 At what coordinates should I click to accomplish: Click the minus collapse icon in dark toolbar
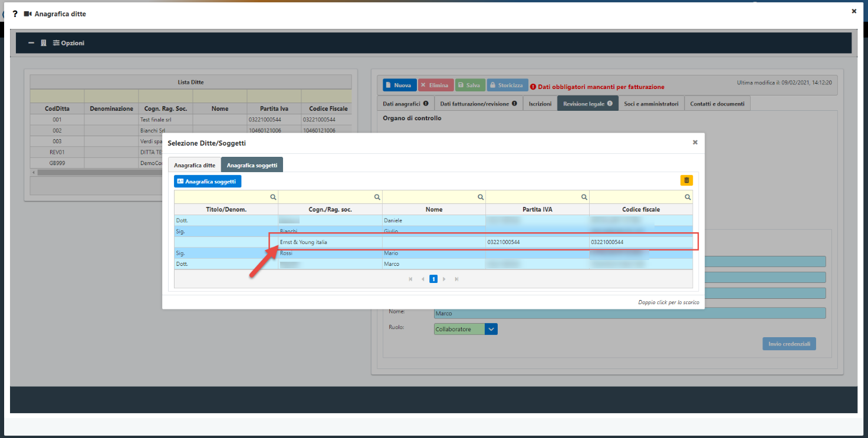click(31, 43)
